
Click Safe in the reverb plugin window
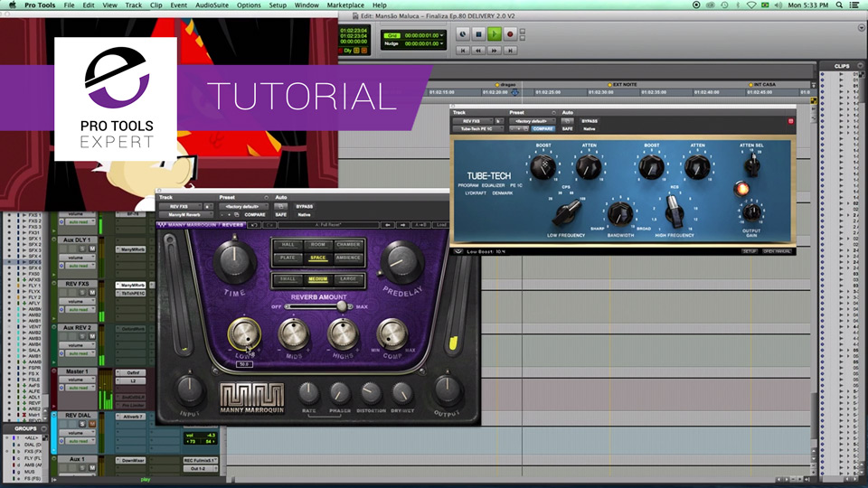click(281, 215)
